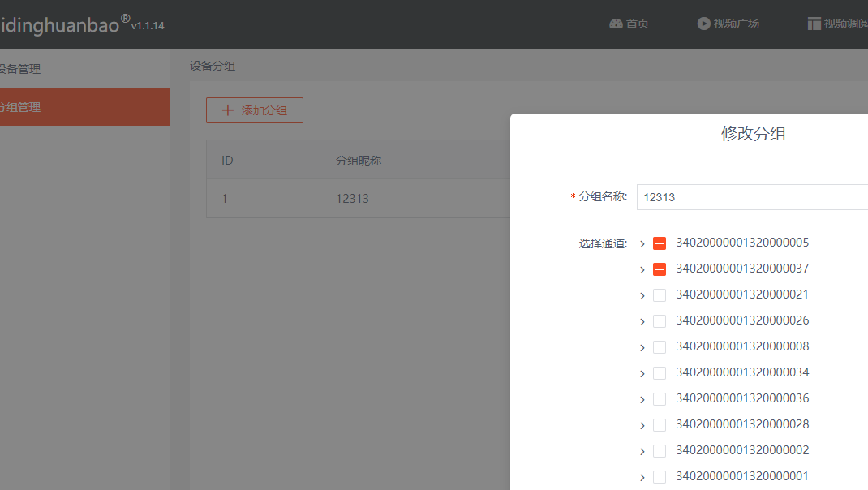Click the 视频广场 play icon
This screenshot has width=868, height=490.
click(x=703, y=24)
